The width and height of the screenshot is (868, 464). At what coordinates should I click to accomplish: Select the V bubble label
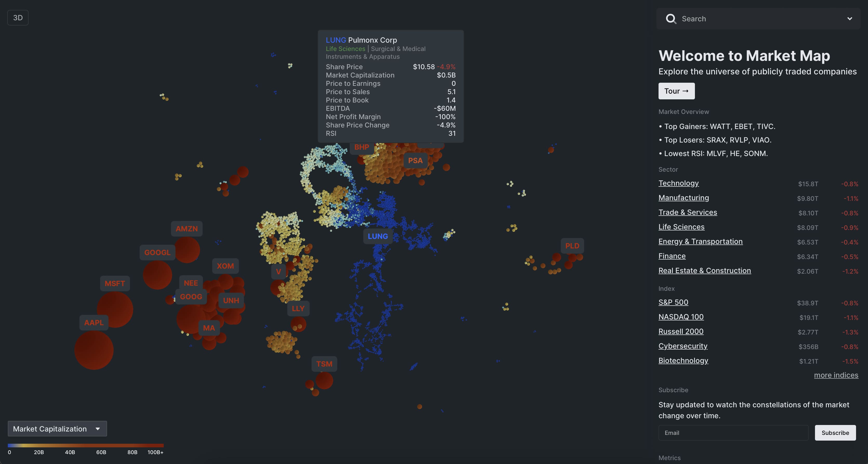click(x=278, y=272)
